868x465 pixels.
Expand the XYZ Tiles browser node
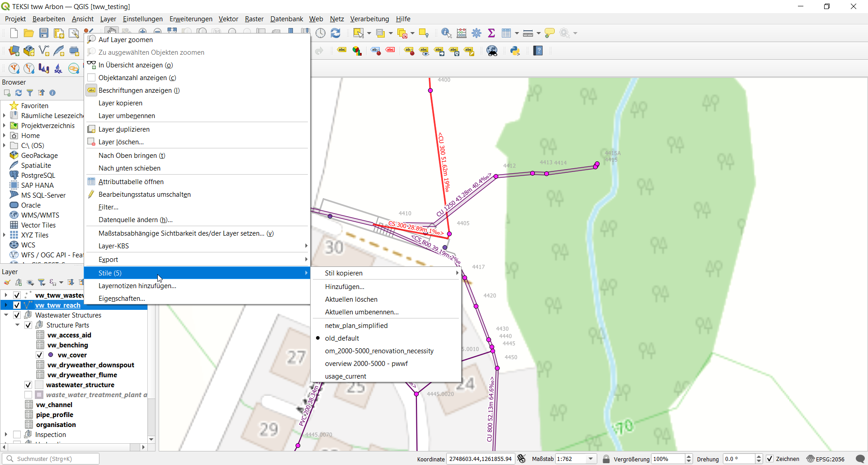(x=5, y=235)
